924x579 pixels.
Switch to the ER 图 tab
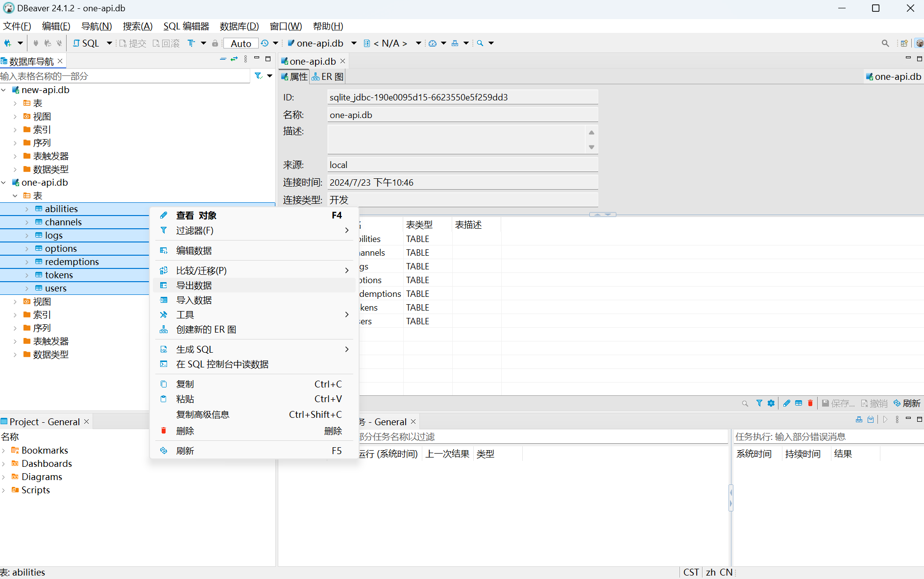click(328, 76)
